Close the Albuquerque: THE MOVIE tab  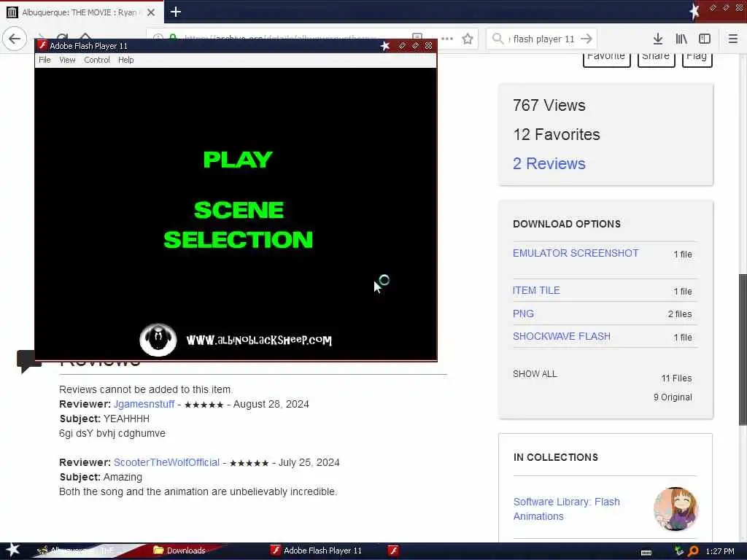[x=150, y=12]
